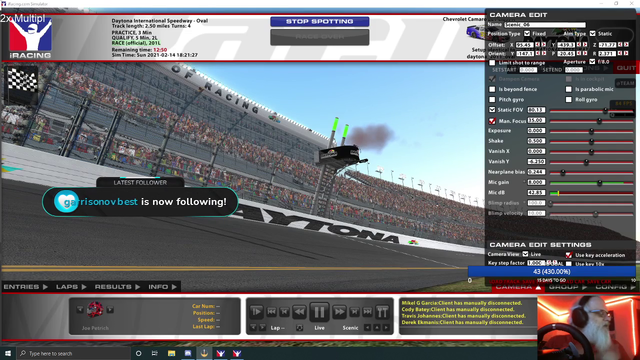Decrease Orient P with left arrow
Image resolution: width=640 pixels, height=360 pixels.
(579, 53)
